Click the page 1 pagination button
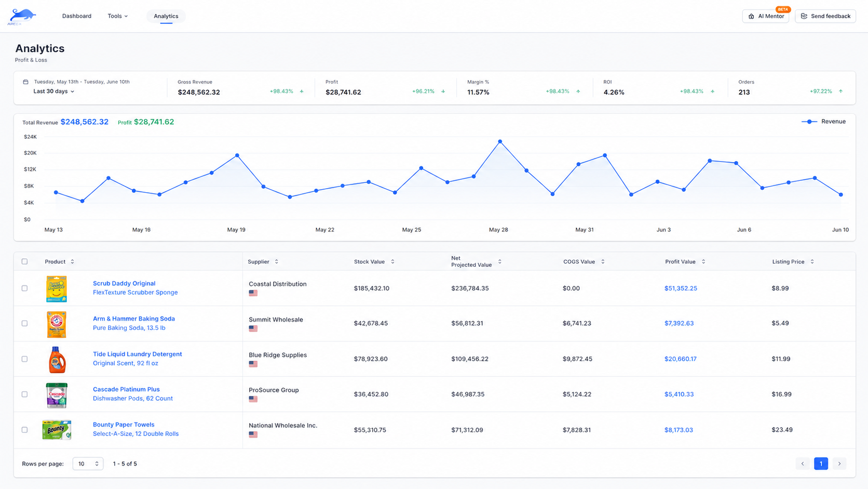 821,464
